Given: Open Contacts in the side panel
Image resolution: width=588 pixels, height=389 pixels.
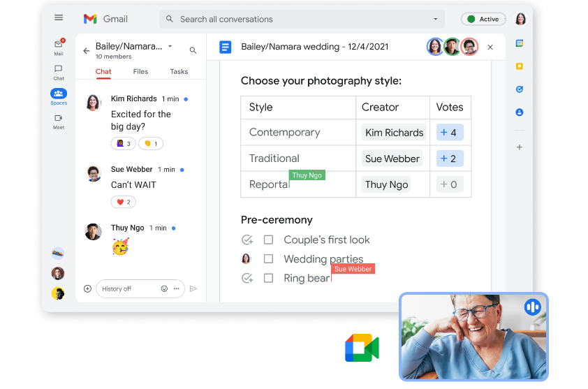Looking at the screenshot, I should [520, 112].
